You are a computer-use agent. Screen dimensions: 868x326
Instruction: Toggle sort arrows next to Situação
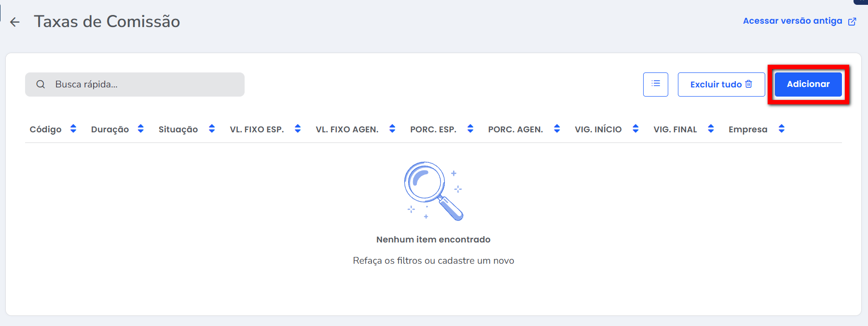click(x=212, y=128)
